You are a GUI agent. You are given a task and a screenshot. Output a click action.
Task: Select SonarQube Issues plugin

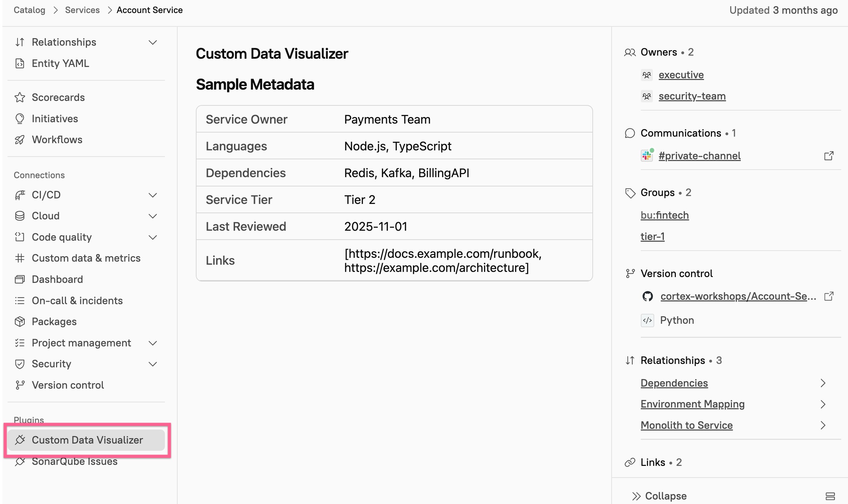[x=74, y=462]
